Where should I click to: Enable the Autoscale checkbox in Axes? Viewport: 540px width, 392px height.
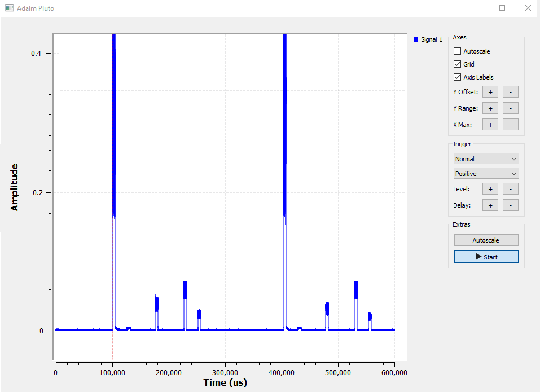(458, 51)
